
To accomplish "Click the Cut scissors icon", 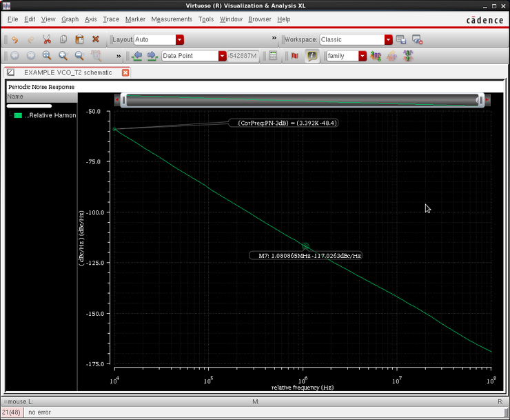I will click(47, 39).
